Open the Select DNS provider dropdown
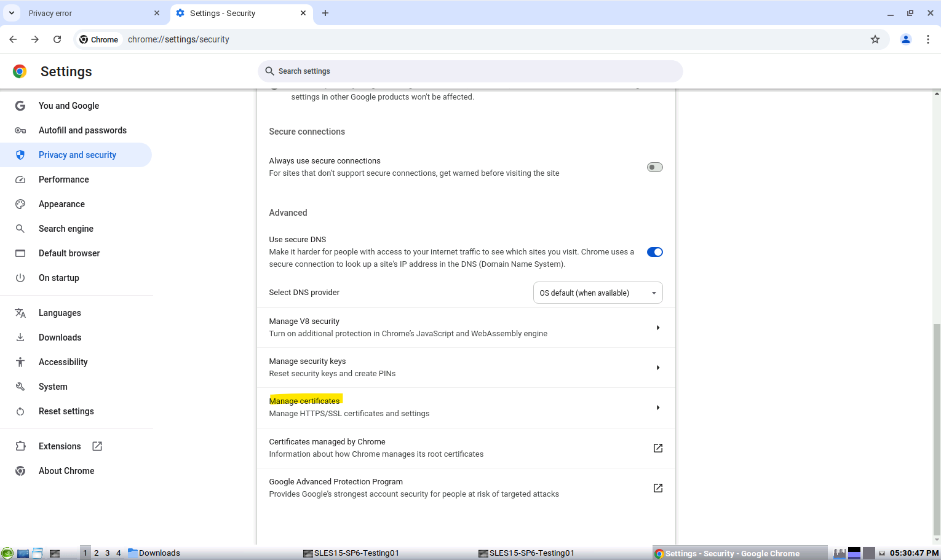Image resolution: width=941 pixels, height=560 pixels. [x=598, y=293]
